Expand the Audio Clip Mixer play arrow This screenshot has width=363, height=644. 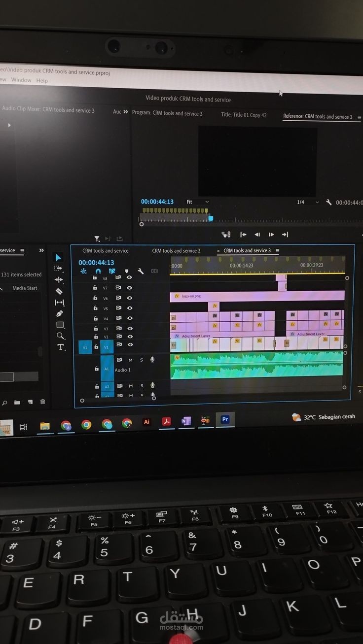(x=9, y=125)
